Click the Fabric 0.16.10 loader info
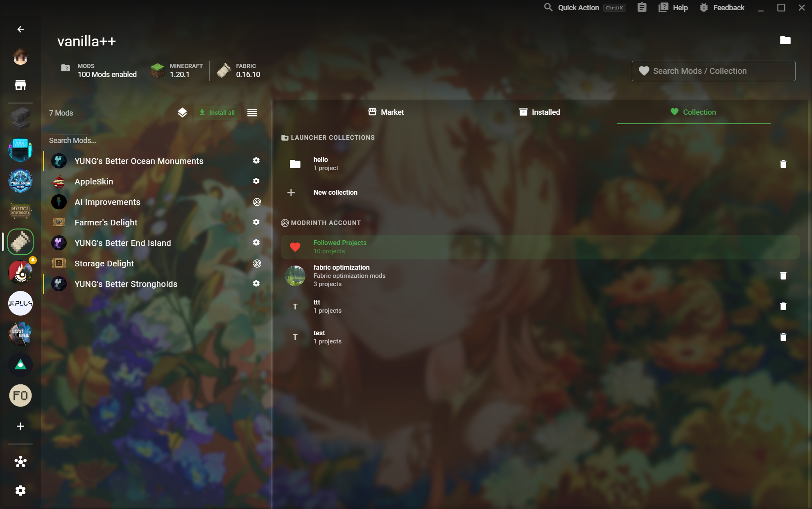This screenshot has width=812, height=509. (239, 70)
